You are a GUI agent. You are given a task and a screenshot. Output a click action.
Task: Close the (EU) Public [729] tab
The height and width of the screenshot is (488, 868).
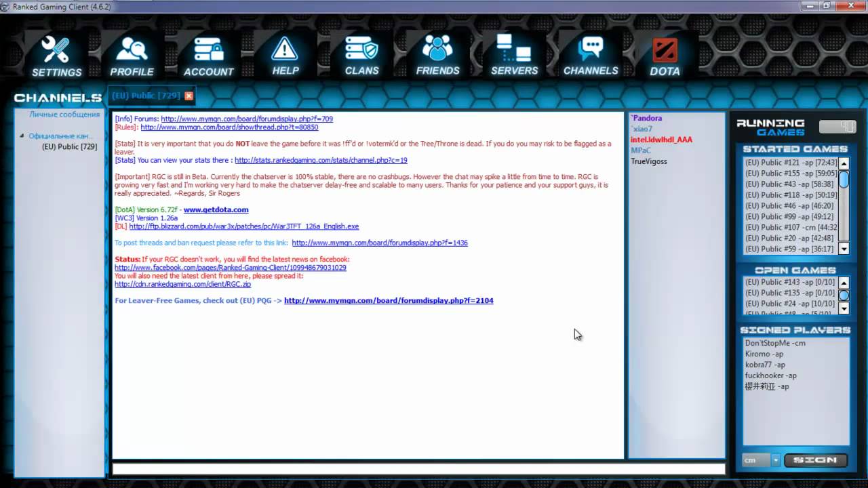tap(189, 96)
